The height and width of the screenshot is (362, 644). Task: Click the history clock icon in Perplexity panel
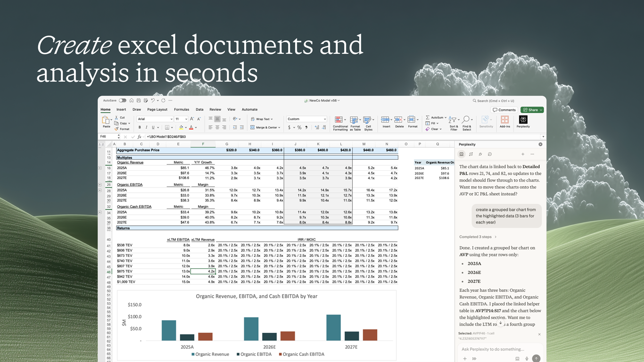[x=490, y=154]
